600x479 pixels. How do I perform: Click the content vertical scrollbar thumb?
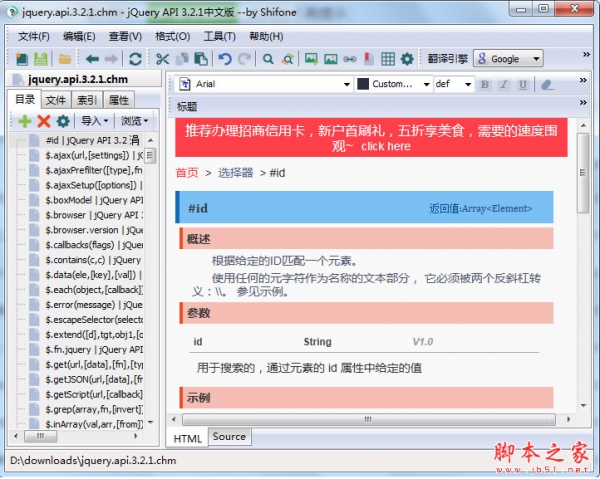pos(583,173)
